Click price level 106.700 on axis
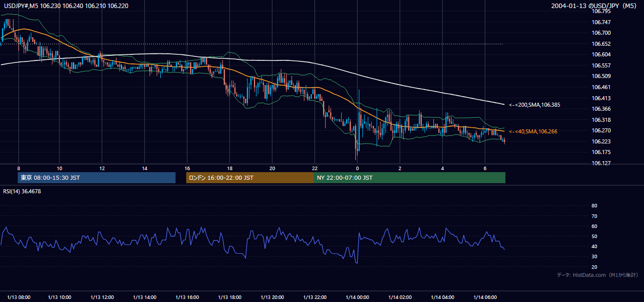This screenshot has width=644, height=302. [601, 33]
